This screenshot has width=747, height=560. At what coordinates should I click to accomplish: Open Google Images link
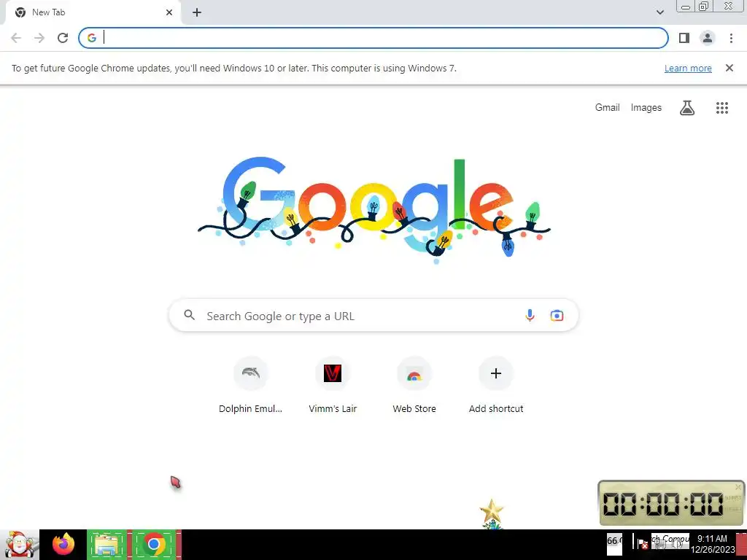[646, 108]
